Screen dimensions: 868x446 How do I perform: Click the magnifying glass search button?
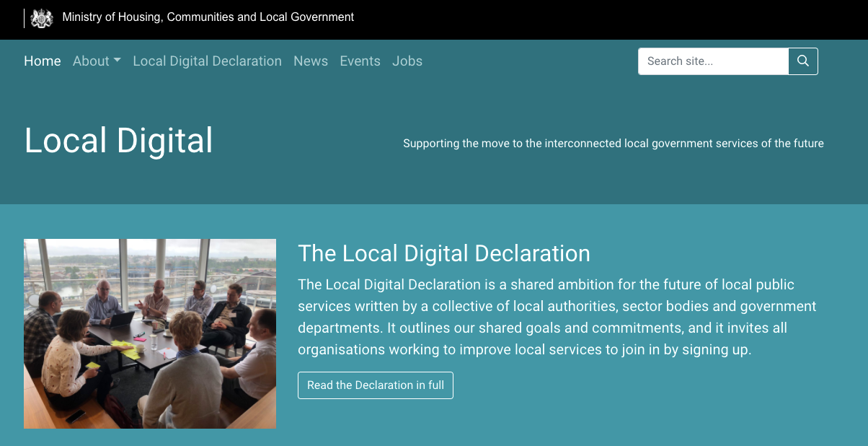[803, 61]
